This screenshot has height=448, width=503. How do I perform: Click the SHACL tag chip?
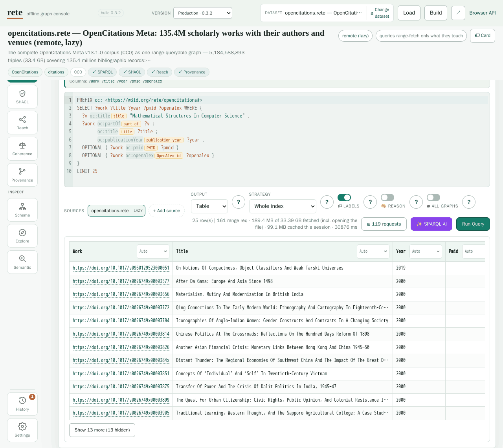pos(132,72)
